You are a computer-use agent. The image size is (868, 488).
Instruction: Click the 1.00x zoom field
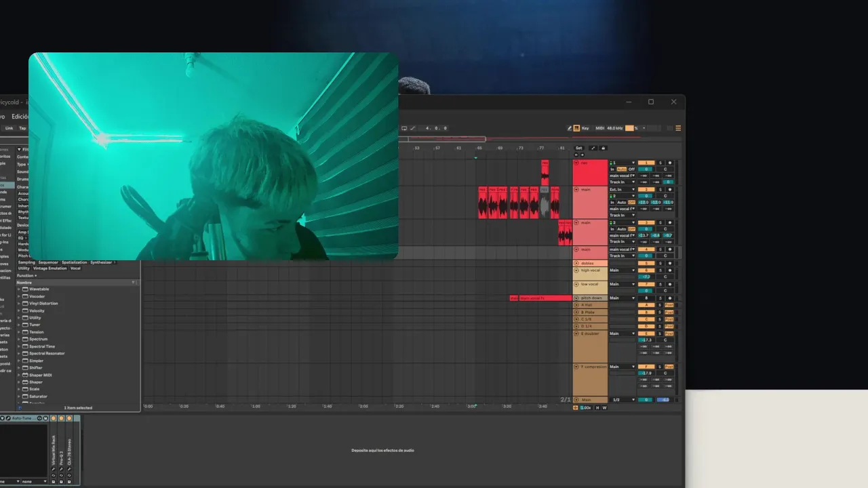click(x=586, y=408)
